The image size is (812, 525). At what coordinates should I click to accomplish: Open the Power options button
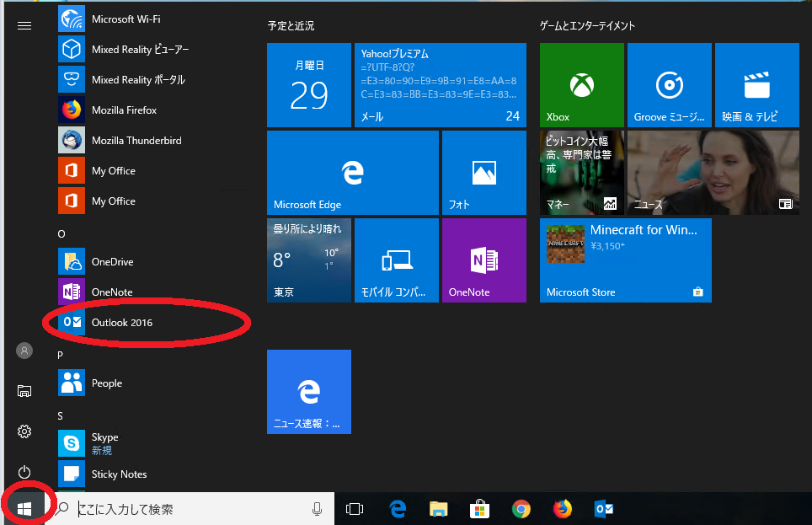pyautogui.click(x=24, y=472)
